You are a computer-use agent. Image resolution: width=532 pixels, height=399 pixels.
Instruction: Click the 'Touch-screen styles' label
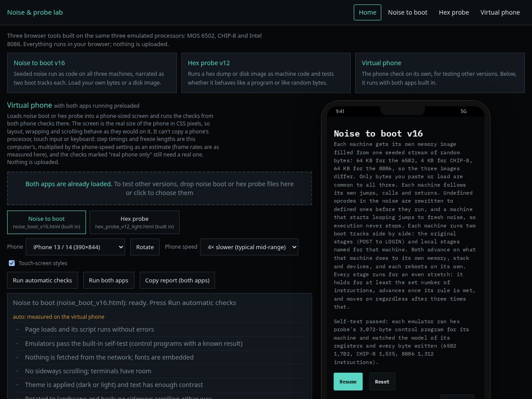(x=43, y=263)
